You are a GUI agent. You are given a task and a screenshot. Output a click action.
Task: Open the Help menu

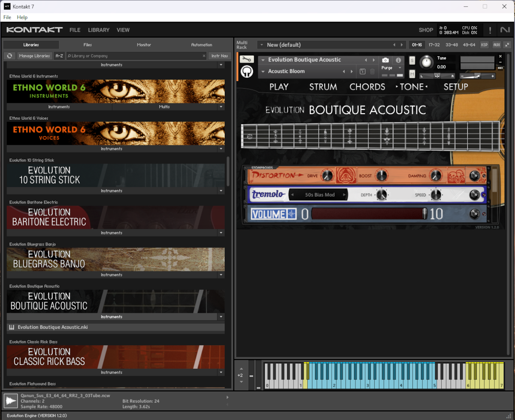click(22, 17)
